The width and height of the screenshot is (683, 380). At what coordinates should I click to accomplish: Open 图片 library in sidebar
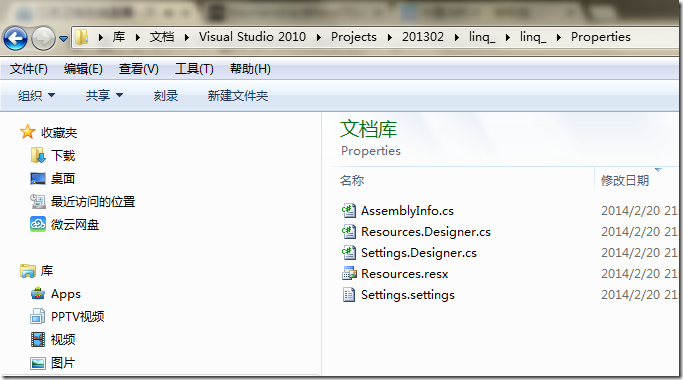pyautogui.click(x=63, y=363)
